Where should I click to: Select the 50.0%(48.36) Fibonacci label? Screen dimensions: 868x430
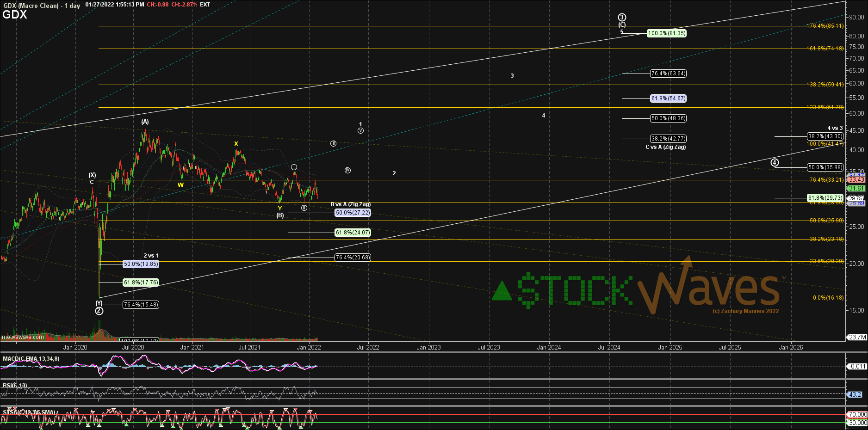pyautogui.click(x=668, y=118)
